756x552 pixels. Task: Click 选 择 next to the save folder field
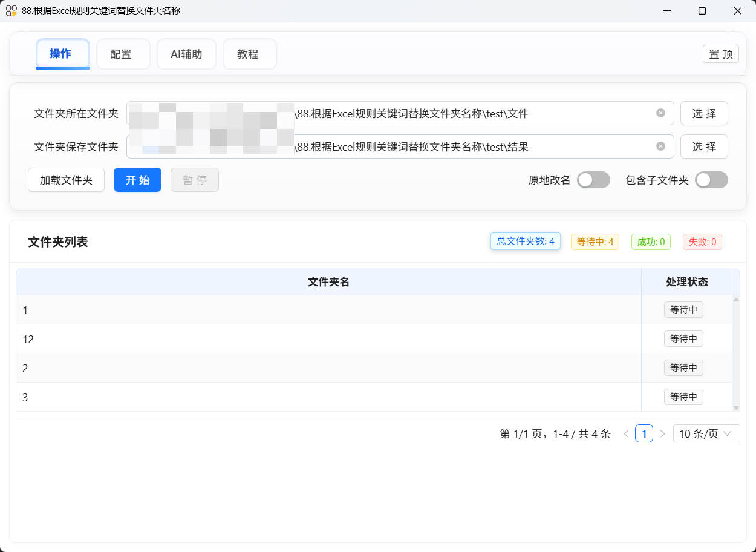(704, 146)
